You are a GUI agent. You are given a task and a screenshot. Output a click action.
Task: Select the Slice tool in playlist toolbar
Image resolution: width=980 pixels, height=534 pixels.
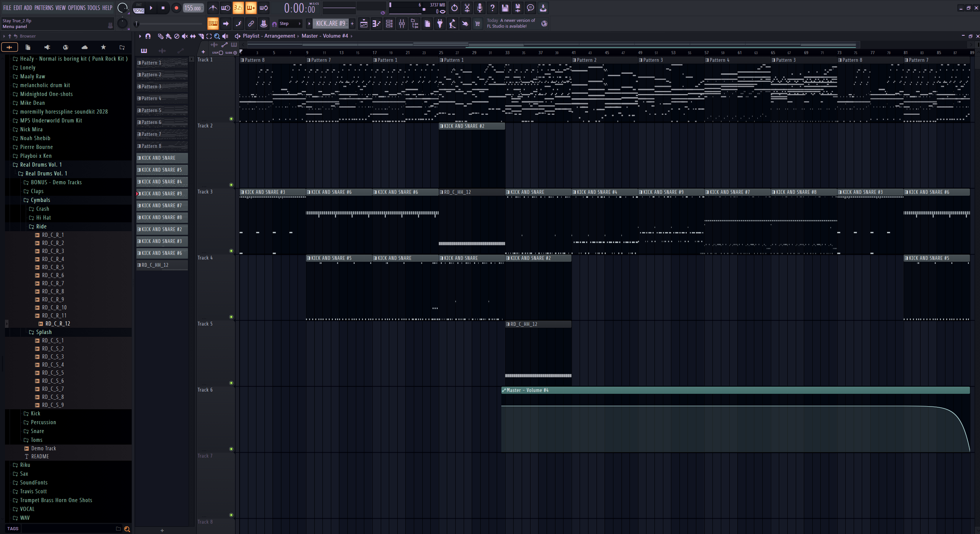(x=201, y=36)
